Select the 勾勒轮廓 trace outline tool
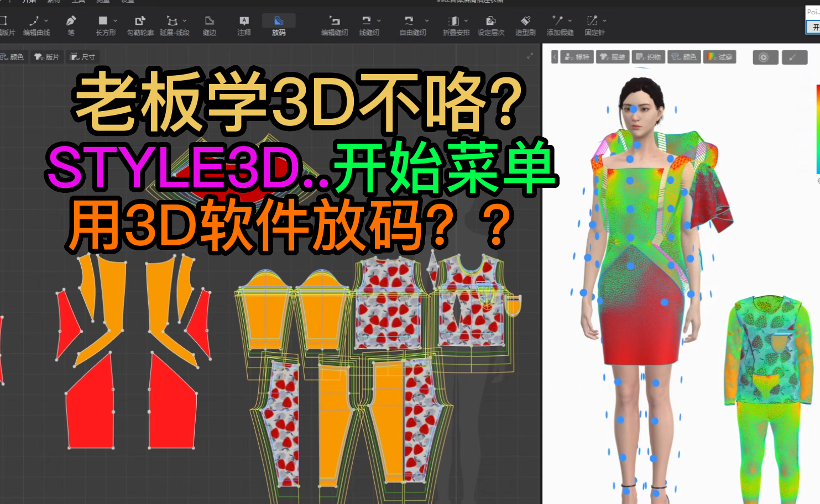 pyautogui.click(x=140, y=26)
